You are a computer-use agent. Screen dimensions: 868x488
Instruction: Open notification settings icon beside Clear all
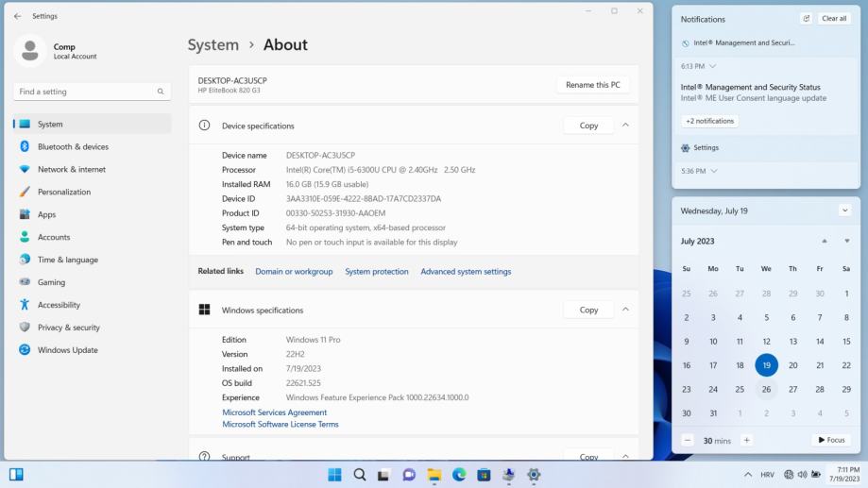[x=806, y=19]
